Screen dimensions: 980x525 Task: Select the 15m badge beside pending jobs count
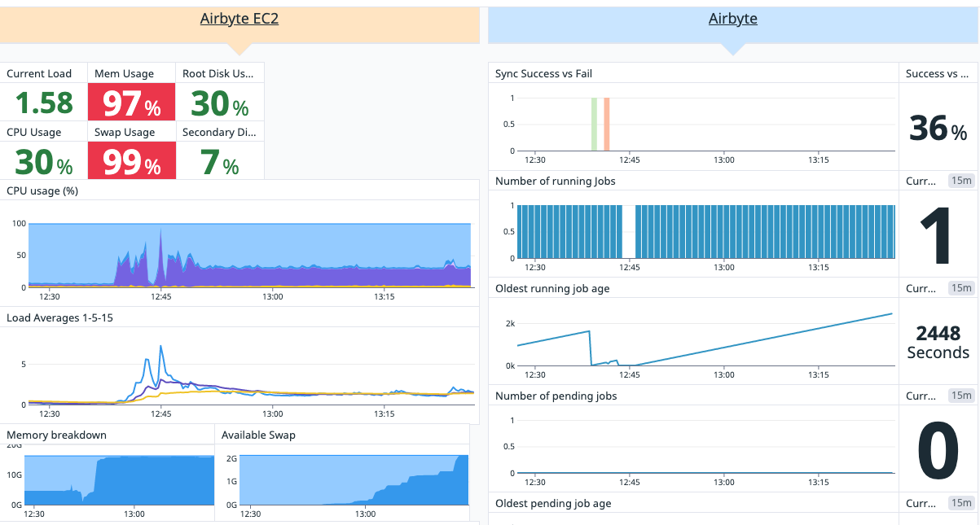click(961, 396)
